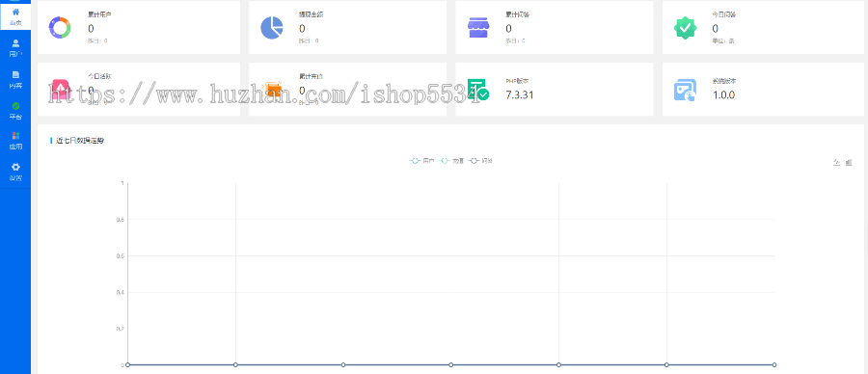Image resolution: width=868 pixels, height=374 pixels.
Task: Click system version value 1.0.0
Action: pyautogui.click(x=723, y=95)
